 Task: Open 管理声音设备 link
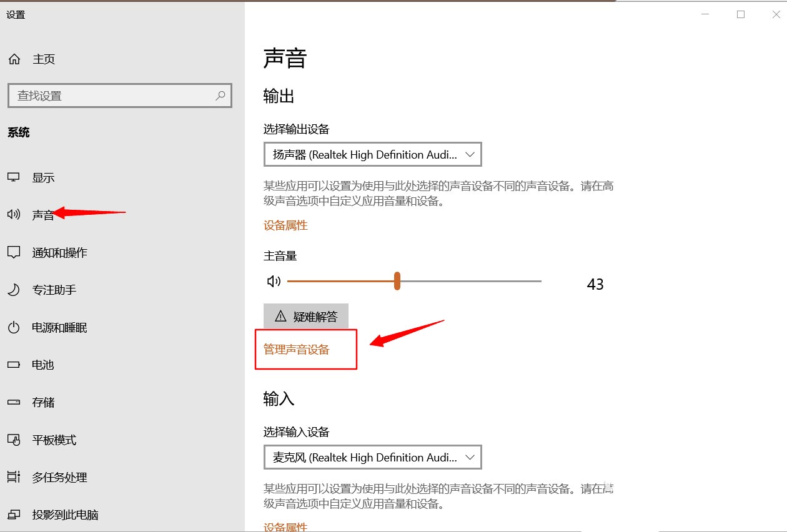296,349
